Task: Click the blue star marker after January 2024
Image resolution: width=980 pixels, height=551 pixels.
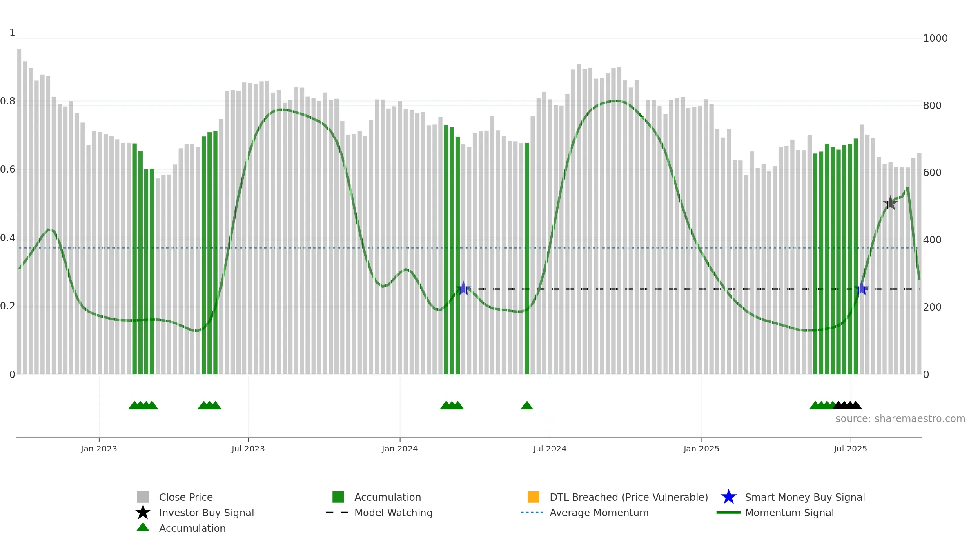Action: pos(463,289)
